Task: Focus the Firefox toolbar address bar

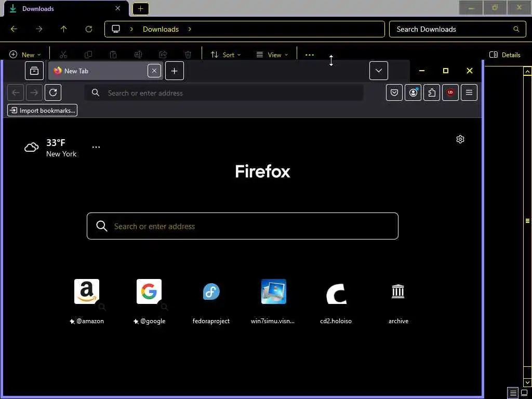Action: [x=224, y=92]
